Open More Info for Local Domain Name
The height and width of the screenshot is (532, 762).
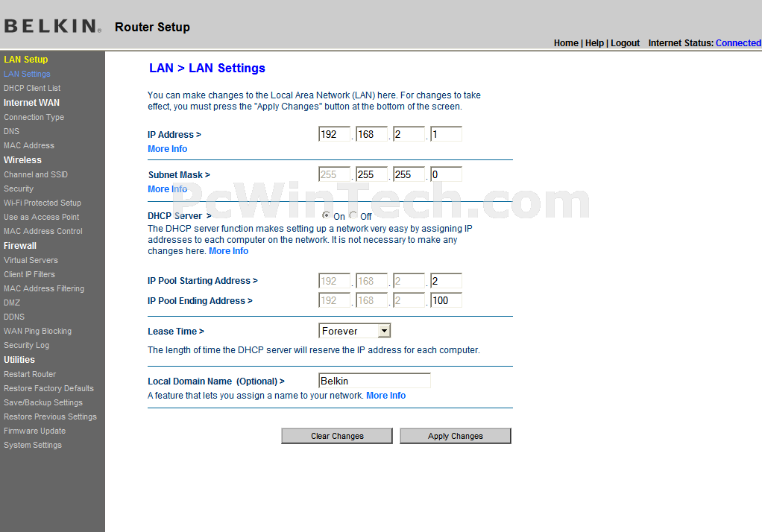[386, 396]
